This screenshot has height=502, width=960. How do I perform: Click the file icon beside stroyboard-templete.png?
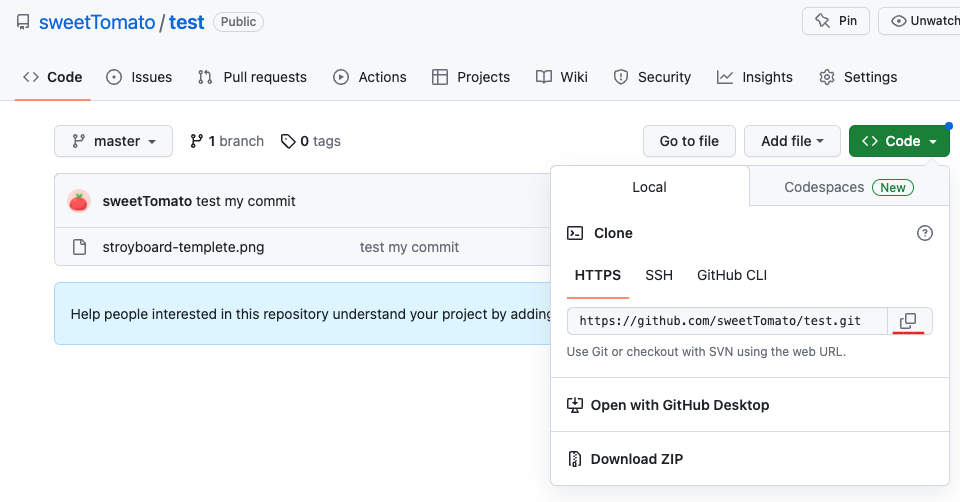pos(79,247)
